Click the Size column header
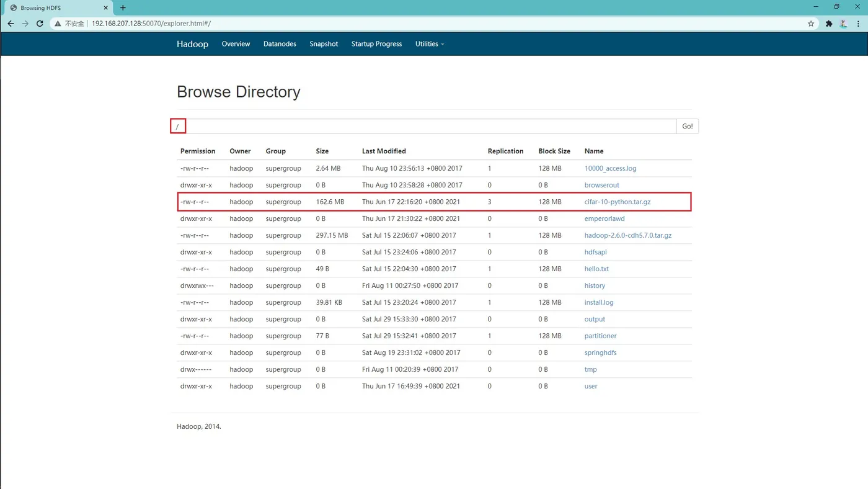The image size is (868, 489). click(322, 151)
